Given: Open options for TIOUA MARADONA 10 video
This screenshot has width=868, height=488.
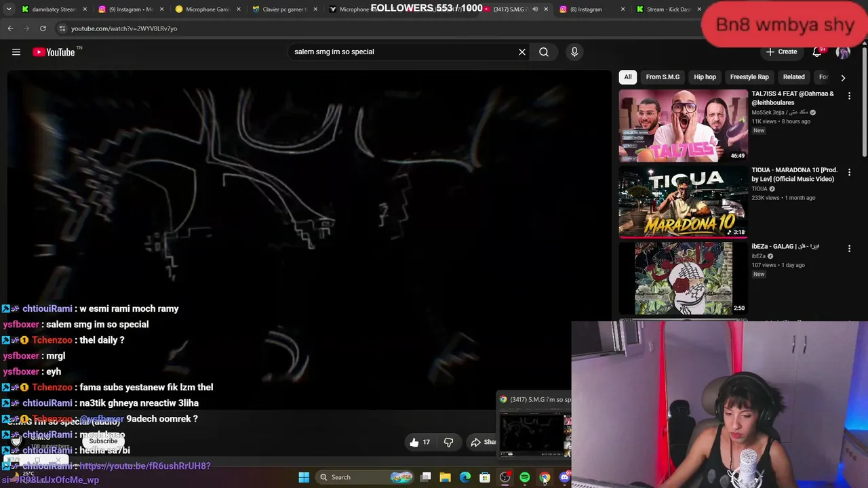Looking at the screenshot, I should click(849, 173).
